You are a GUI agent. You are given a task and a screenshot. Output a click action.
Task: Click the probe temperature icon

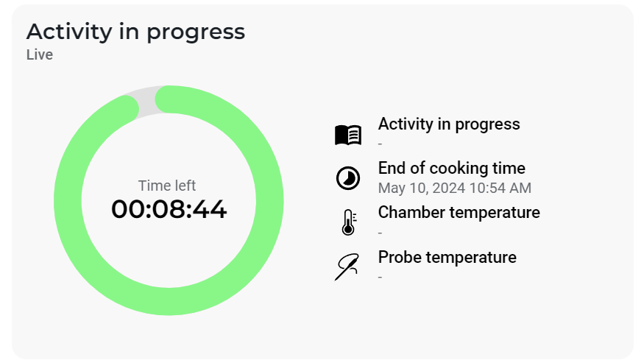coord(347,266)
